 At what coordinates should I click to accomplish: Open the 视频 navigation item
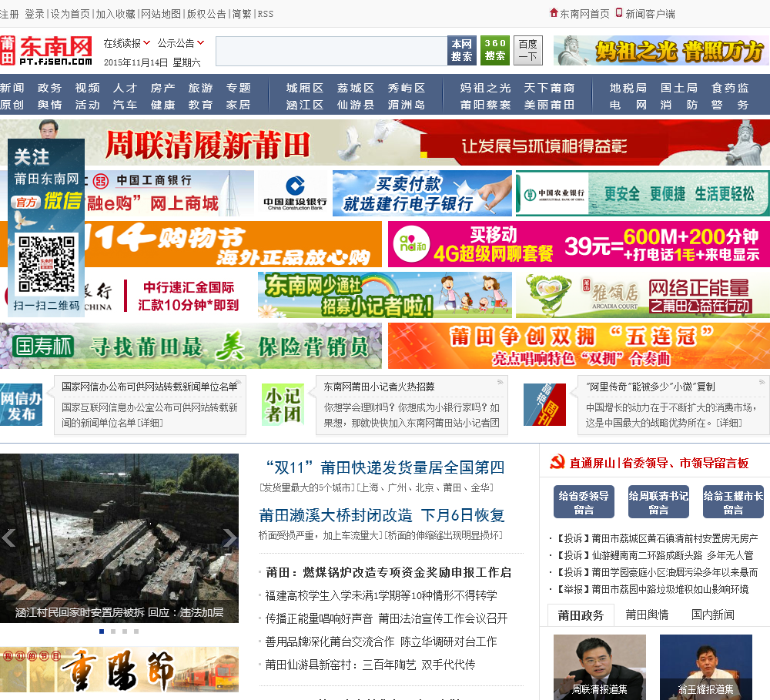click(88, 88)
